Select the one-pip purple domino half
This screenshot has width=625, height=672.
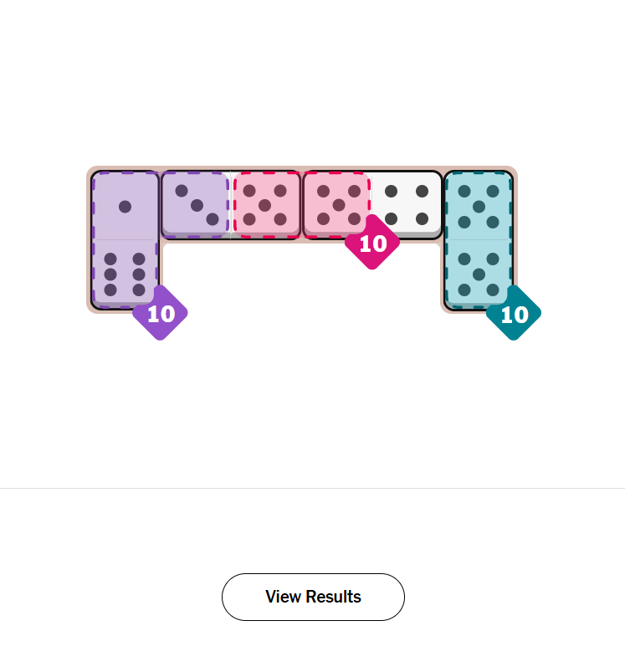[x=125, y=206]
